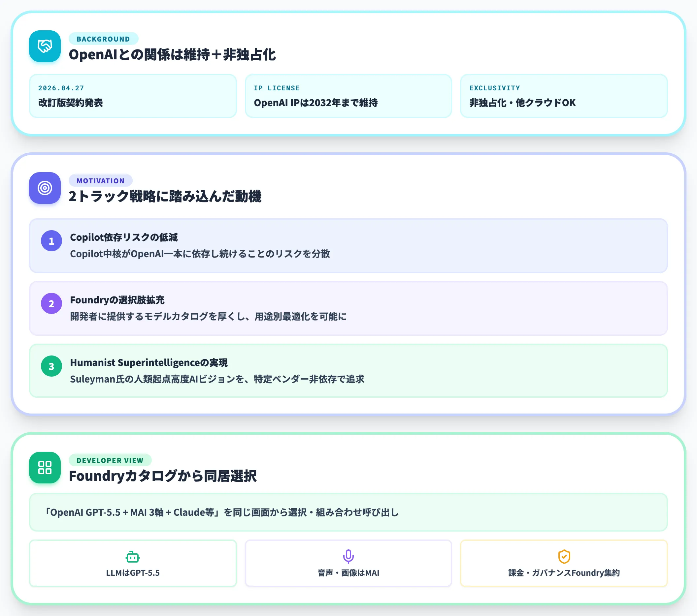Click description Copilot中核がOpenAI一本に依存し続ける
This screenshot has width=697, height=616.
(x=200, y=254)
